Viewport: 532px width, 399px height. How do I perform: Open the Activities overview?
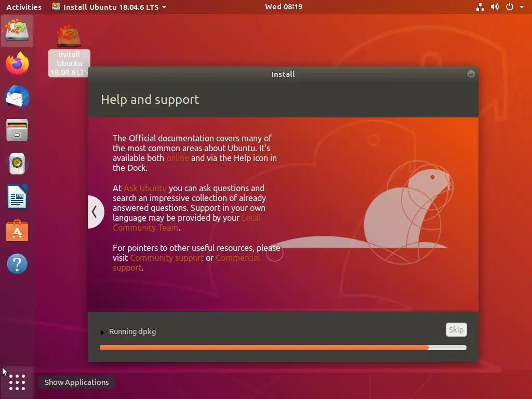pos(24,7)
